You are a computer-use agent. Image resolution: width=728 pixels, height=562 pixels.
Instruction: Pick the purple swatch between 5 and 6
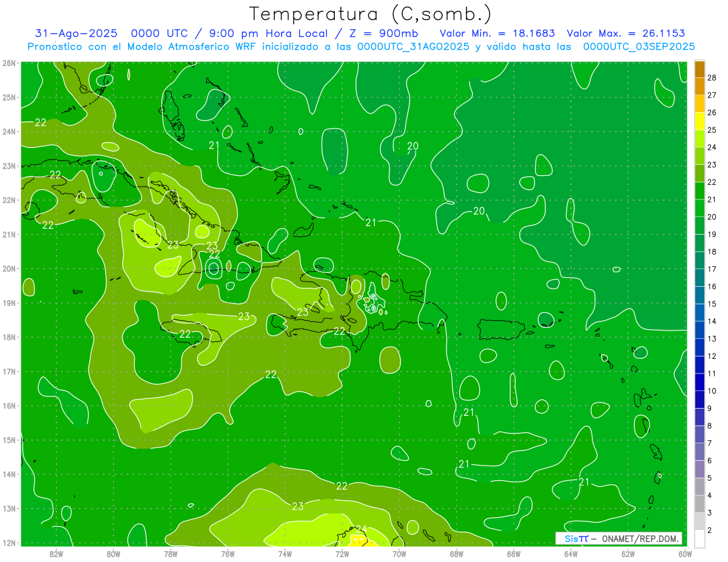pos(699,469)
